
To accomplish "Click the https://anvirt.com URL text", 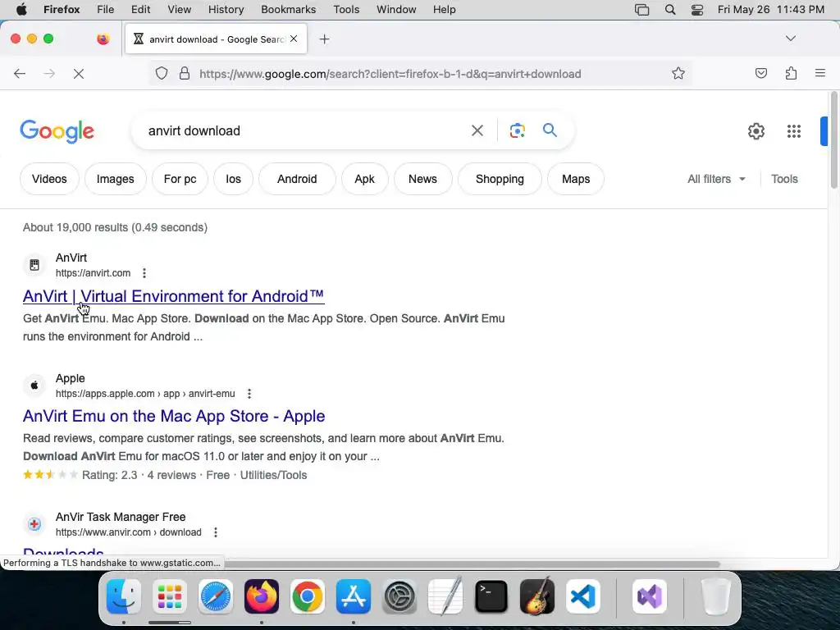I will pos(94,273).
